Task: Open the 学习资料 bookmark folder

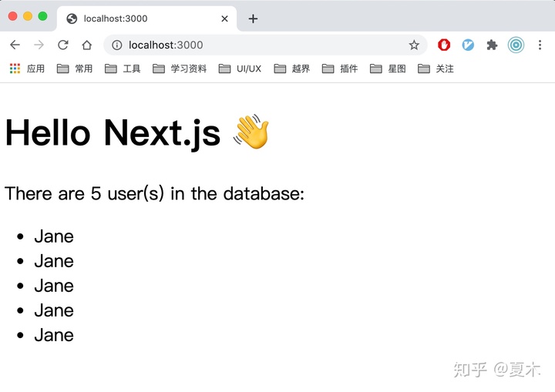Action: tap(180, 69)
